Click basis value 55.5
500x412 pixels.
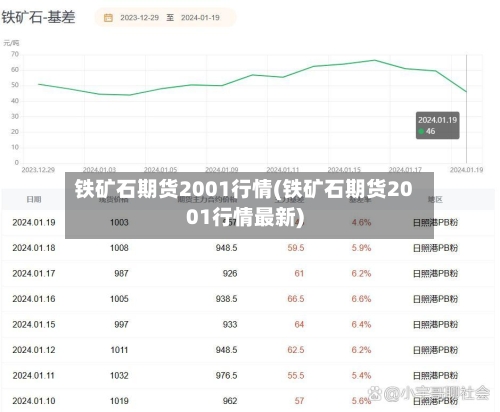[x=296, y=376]
